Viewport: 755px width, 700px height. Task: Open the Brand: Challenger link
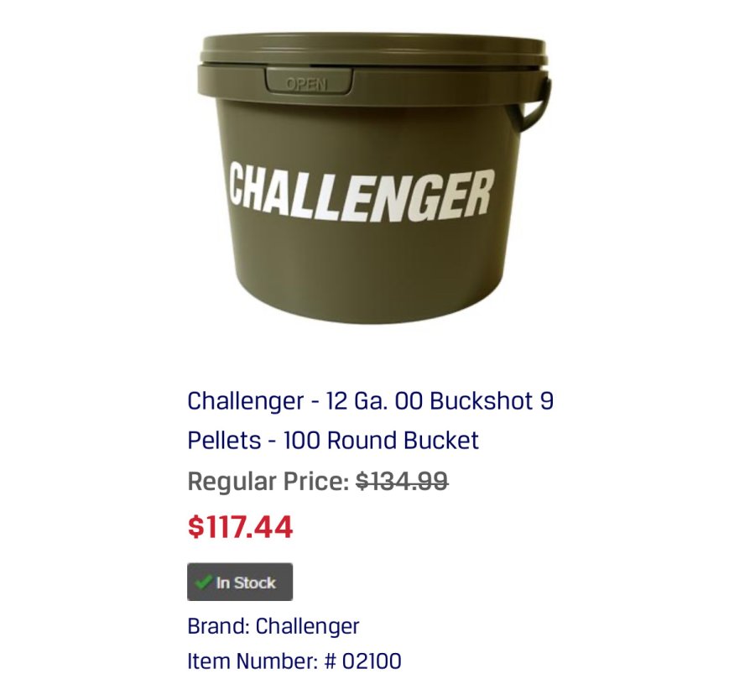(273, 626)
